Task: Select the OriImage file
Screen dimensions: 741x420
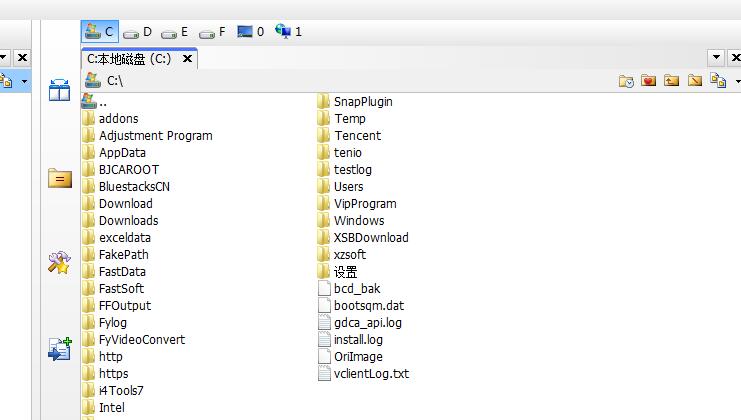Action: tap(350, 357)
